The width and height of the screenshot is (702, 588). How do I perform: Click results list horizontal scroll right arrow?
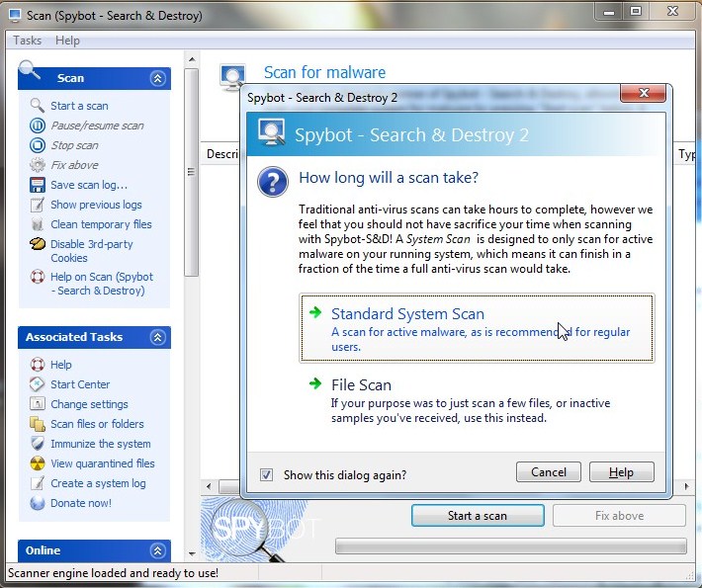point(687,486)
